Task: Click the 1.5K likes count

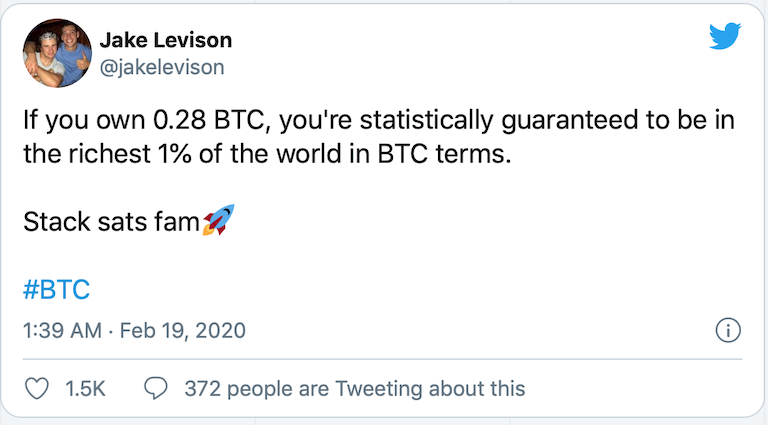Action: point(85,388)
